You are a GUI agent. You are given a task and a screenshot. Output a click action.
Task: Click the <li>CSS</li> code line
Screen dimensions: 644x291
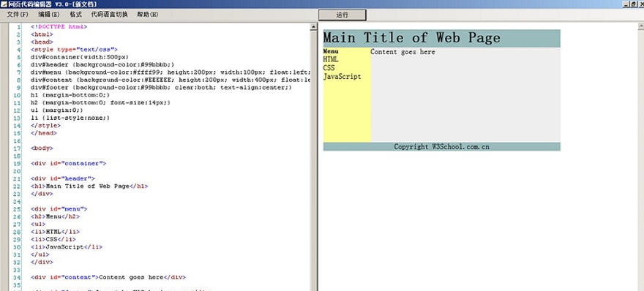click(x=53, y=239)
